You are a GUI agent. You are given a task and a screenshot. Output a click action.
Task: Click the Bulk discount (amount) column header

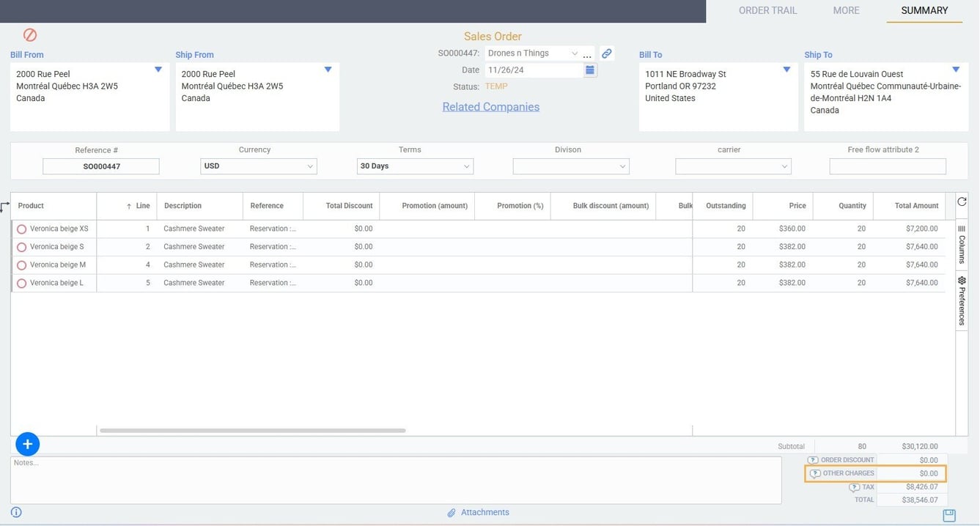coord(603,206)
